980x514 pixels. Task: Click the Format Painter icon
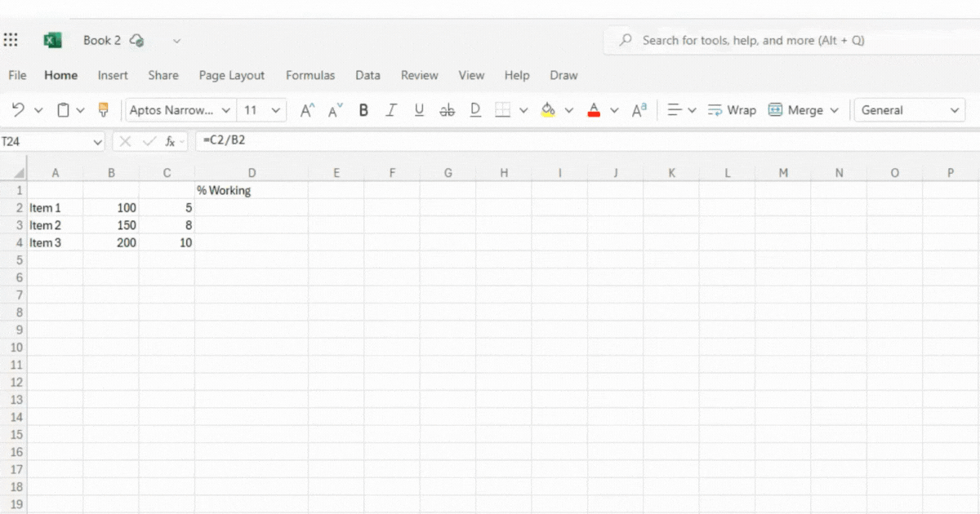click(103, 109)
